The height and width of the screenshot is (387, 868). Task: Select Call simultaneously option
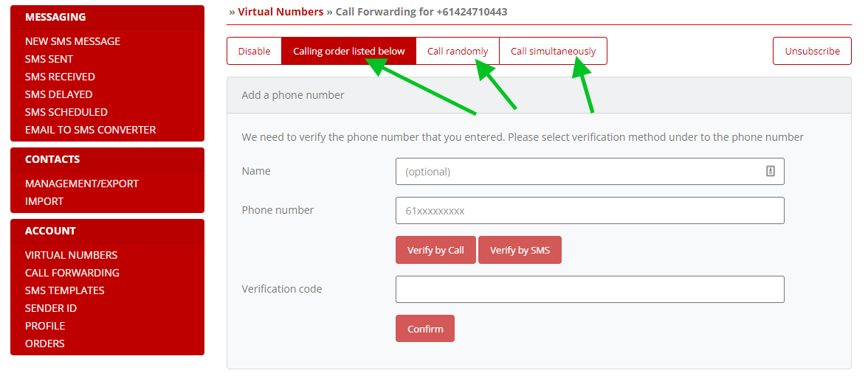coord(553,52)
